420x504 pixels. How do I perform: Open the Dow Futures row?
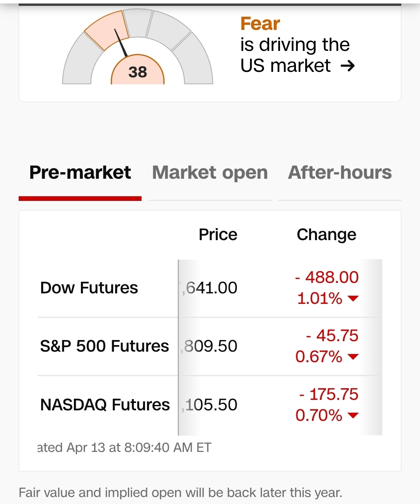click(89, 288)
